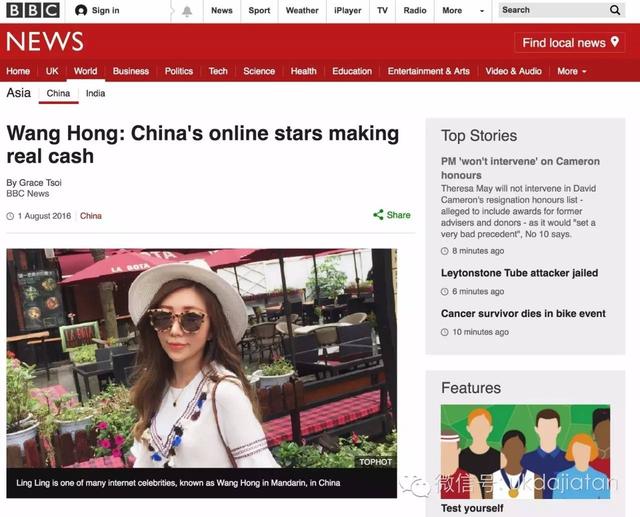The height and width of the screenshot is (517, 640).
Task: Switch to the India sub-tab
Action: (95, 93)
